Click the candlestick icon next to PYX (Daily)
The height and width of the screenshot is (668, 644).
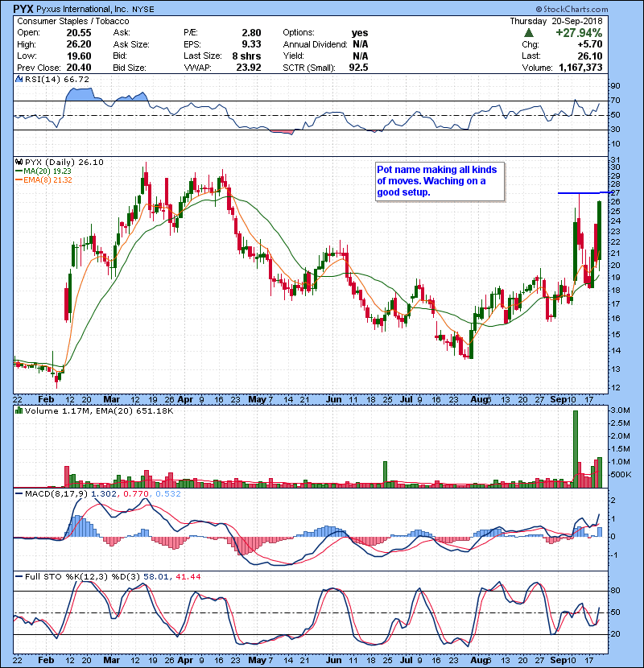tap(19, 163)
